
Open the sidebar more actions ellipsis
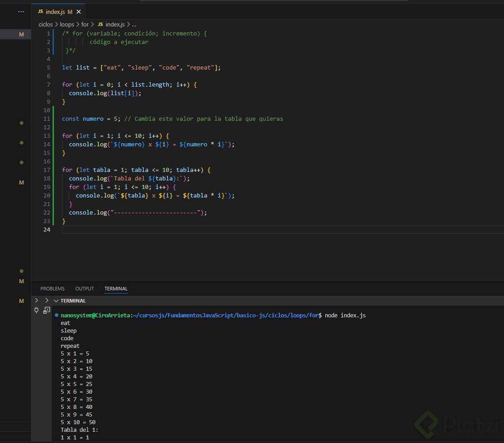click(x=21, y=12)
